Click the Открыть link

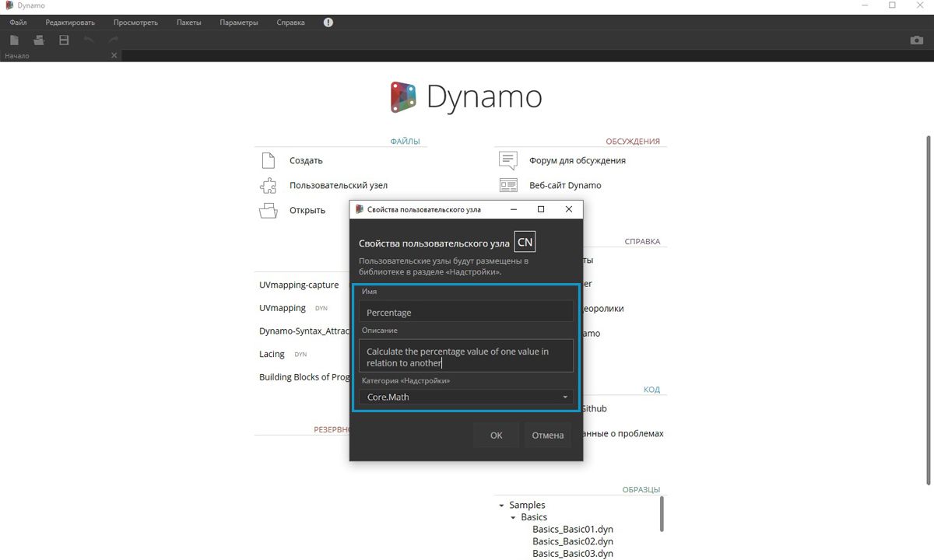coord(307,210)
